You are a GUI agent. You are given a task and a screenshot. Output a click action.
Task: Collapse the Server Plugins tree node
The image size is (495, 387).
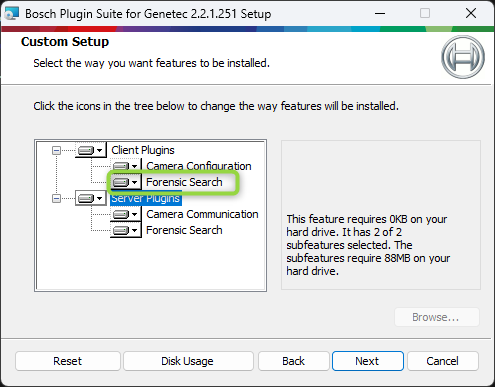coord(56,199)
